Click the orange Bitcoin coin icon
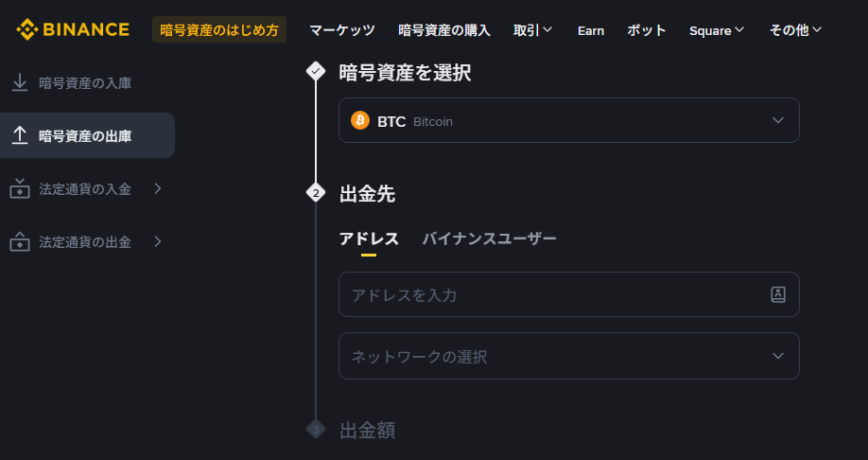 [x=360, y=120]
